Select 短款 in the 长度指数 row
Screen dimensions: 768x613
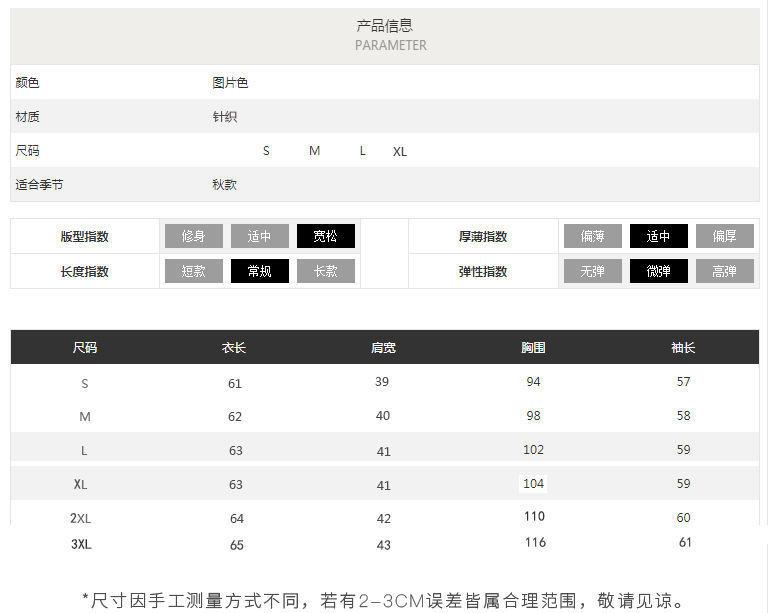[x=193, y=271]
